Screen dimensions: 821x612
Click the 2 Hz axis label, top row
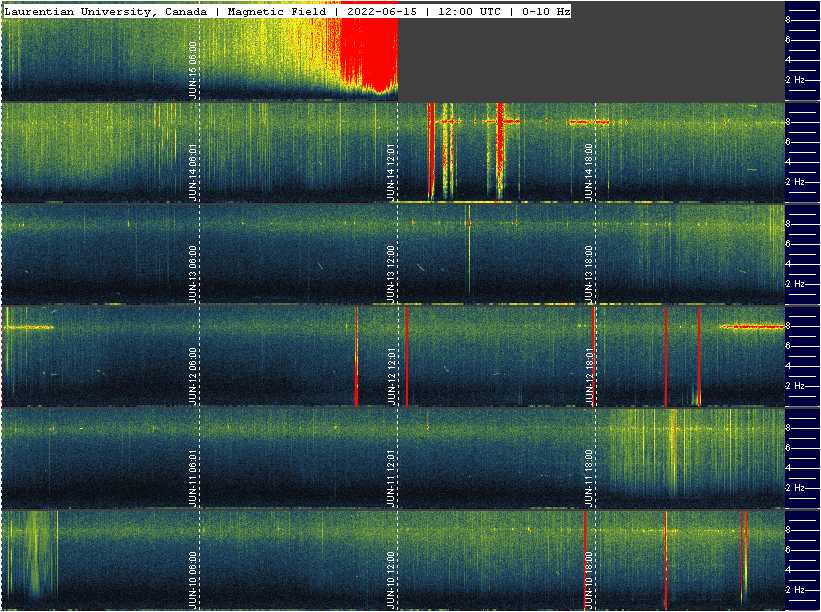797,80
